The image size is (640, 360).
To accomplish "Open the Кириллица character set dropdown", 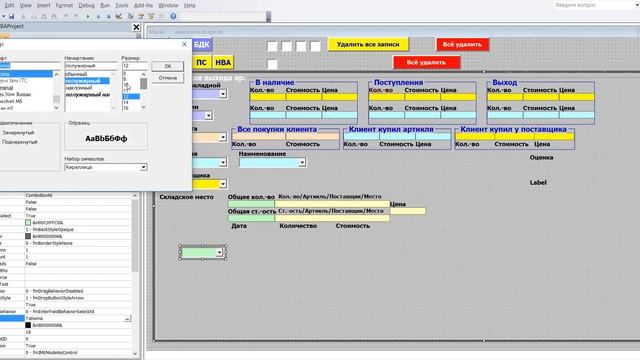I will tap(143, 167).
